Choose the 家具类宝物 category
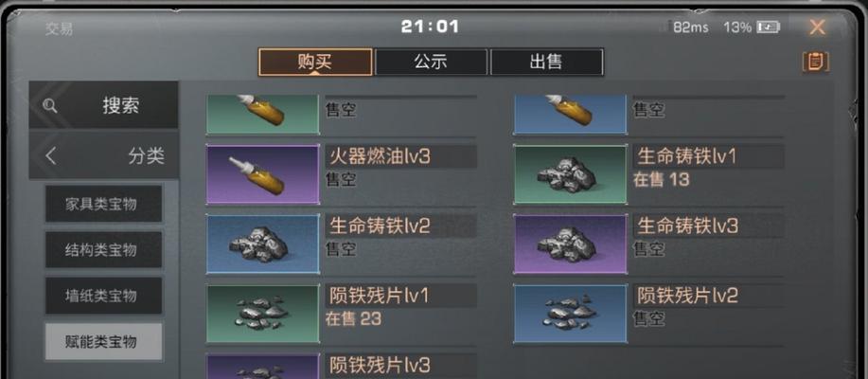 [x=103, y=204]
